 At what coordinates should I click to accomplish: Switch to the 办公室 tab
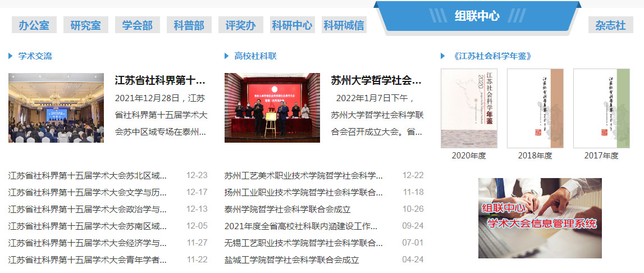[x=34, y=25]
